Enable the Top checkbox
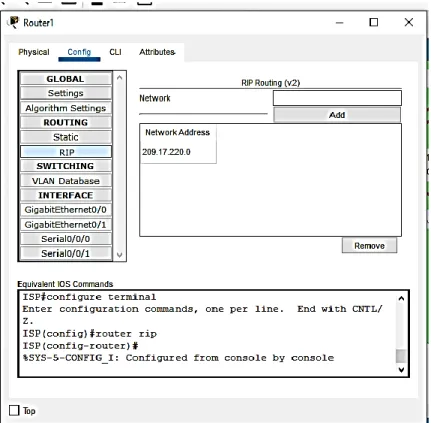 coord(14,410)
